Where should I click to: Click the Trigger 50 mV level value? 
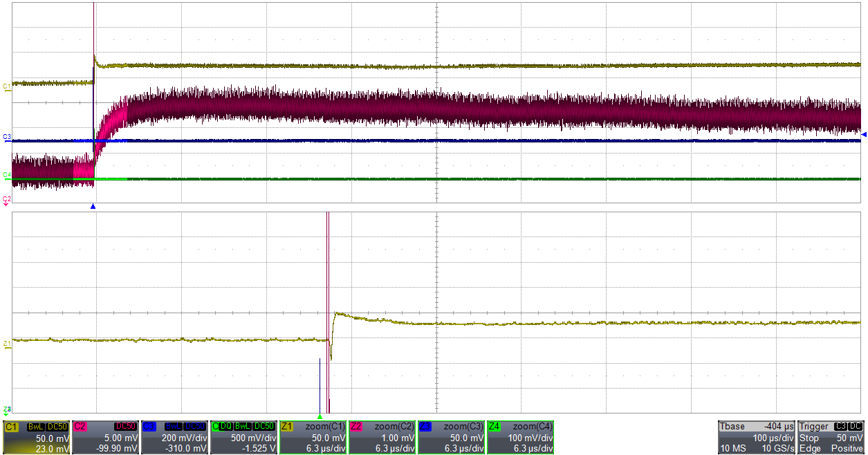pos(850,438)
